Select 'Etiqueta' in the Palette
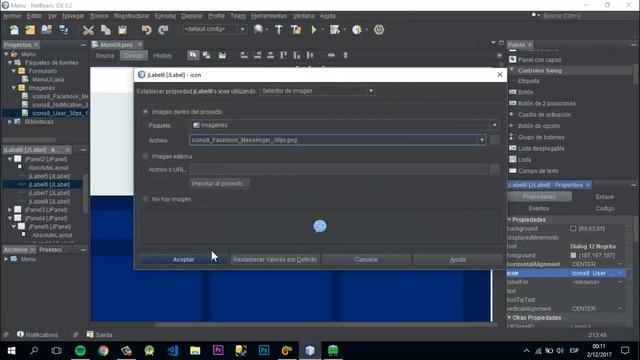The width and height of the screenshot is (640, 360). click(529, 81)
